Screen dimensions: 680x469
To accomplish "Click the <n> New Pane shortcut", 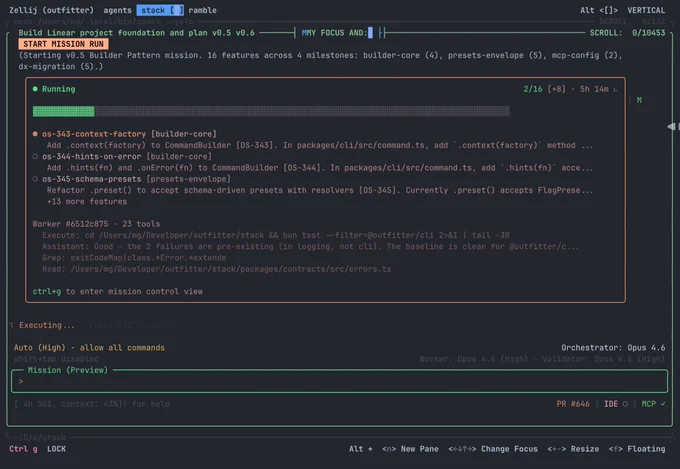I will (410, 449).
